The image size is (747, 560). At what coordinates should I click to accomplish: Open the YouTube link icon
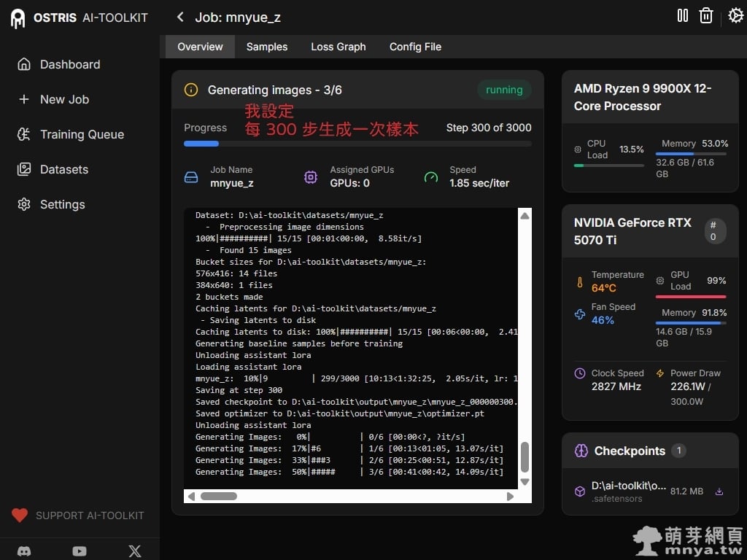80,551
